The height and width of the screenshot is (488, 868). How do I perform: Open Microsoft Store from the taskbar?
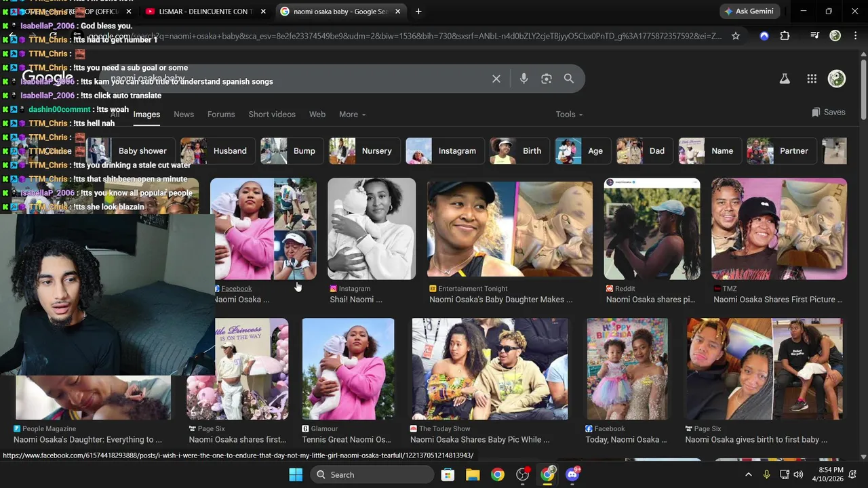[x=448, y=474]
